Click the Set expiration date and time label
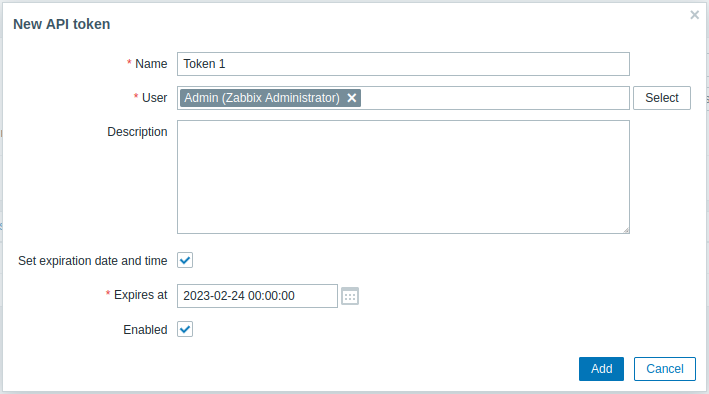Viewport: 709px width, 394px height. [93, 261]
